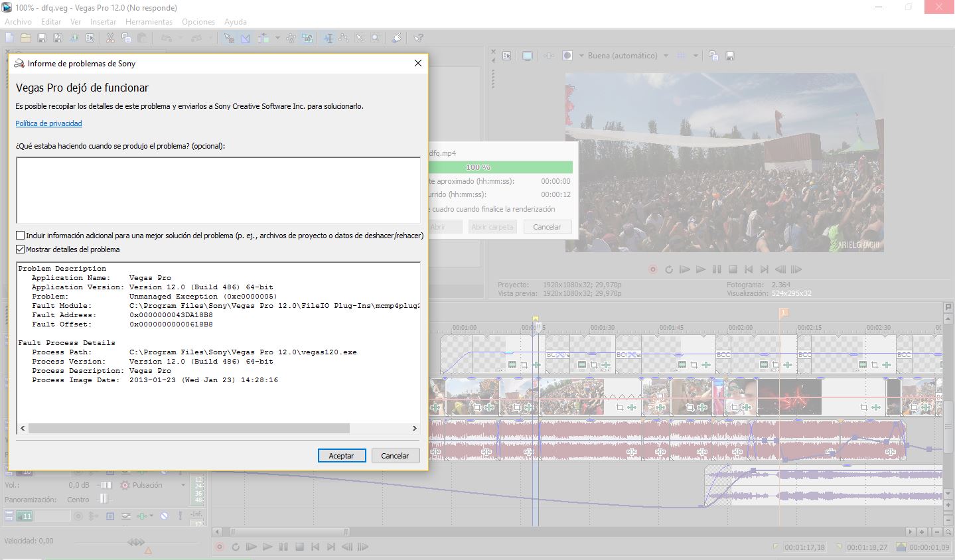The height and width of the screenshot is (560, 955).
Task: Click the Save project toolbar icon
Action: pos(41,38)
